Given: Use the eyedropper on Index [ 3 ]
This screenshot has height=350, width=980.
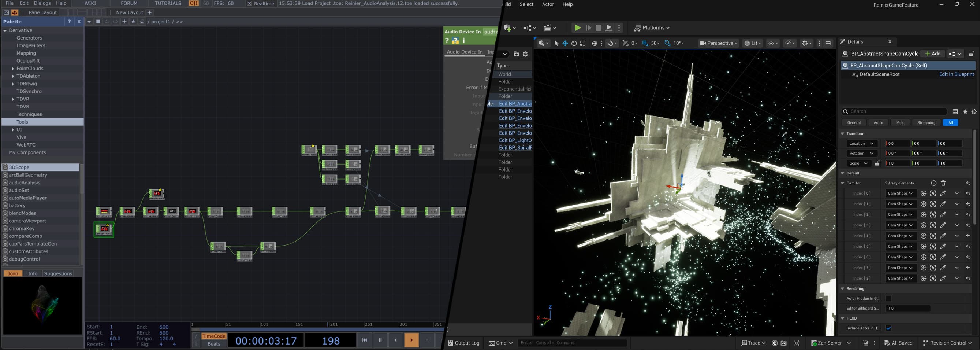Looking at the screenshot, I should [943, 225].
